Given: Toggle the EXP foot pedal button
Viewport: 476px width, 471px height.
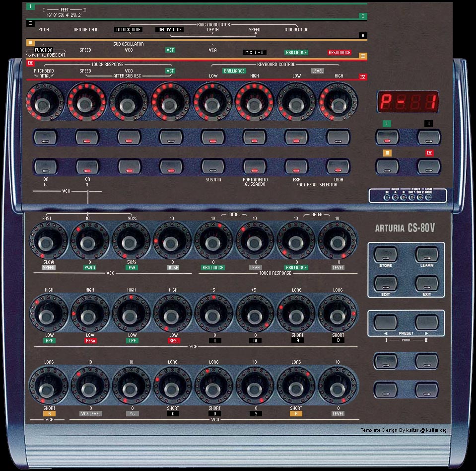Looking at the screenshot, I should pyautogui.click(x=297, y=166).
